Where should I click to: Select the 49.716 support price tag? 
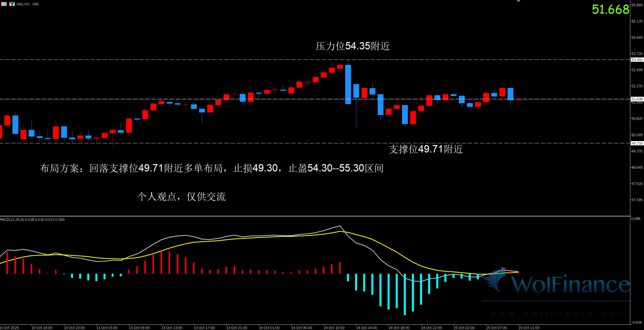pos(637,143)
